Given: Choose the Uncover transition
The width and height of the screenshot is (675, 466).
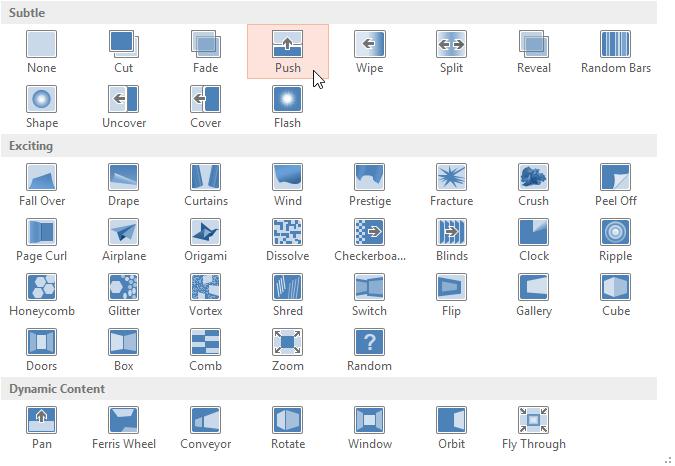Looking at the screenshot, I should tap(124, 107).
